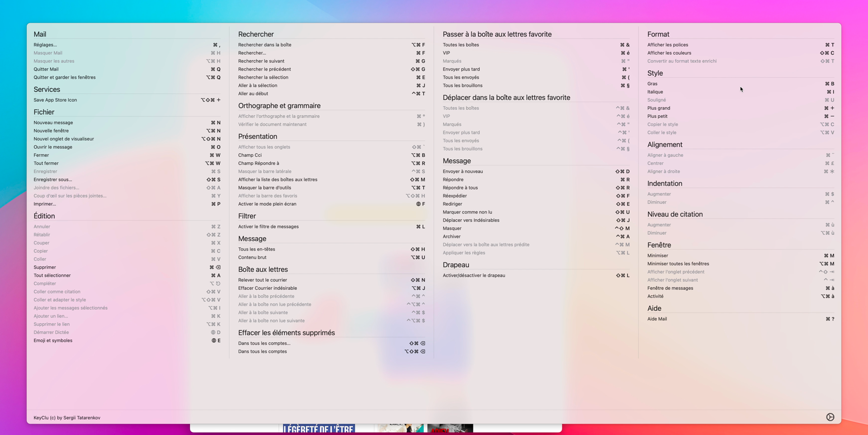This screenshot has height=435, width=868.
Task: Select Afficher les couleurs entry
Action: pyautogui.click(x=741, y=53)
